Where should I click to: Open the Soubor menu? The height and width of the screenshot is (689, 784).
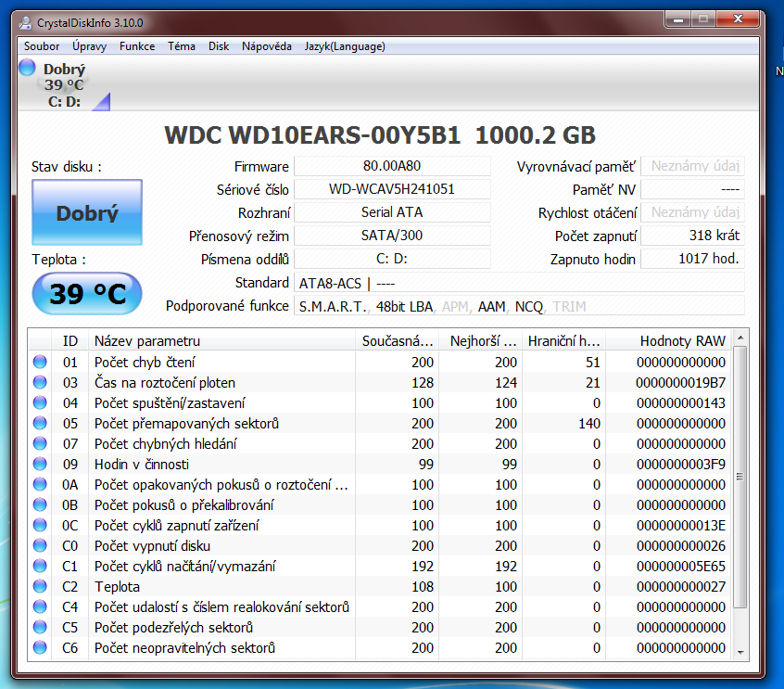pos(42,46)
